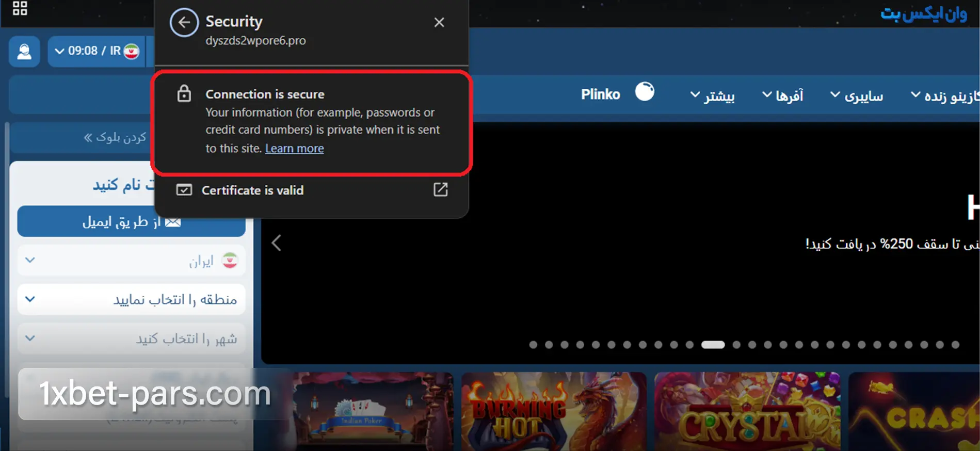The height and width of the screenshot is (451, 980).
Task: Open the apps grid icon
Action: coord(20,8)
